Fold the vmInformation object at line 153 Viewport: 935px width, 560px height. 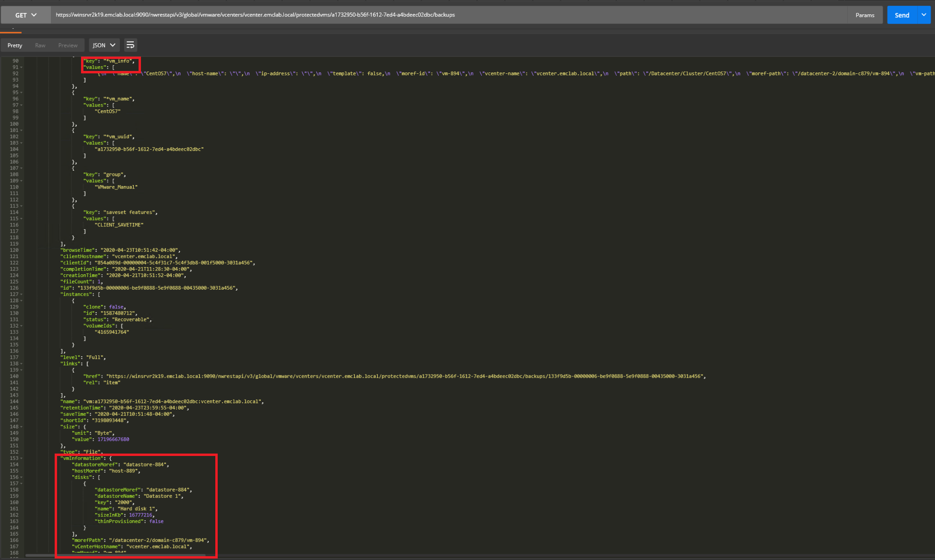22,458
